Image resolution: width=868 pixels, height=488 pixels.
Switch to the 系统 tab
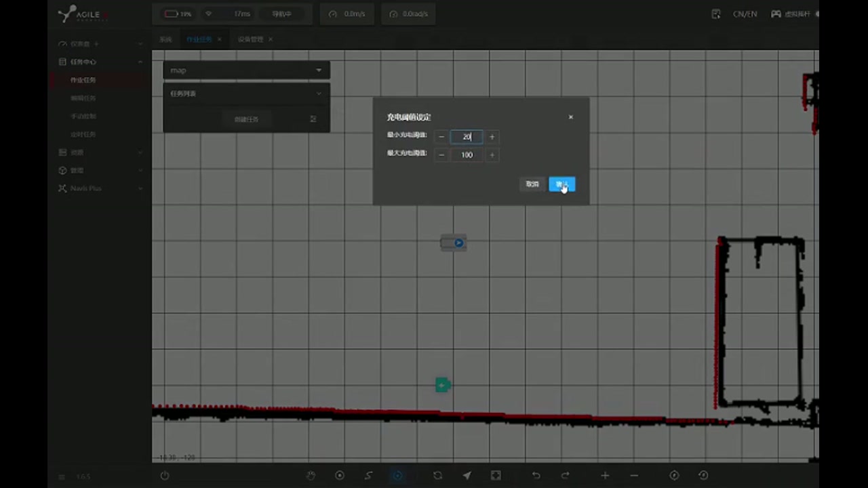pos(165,39)
